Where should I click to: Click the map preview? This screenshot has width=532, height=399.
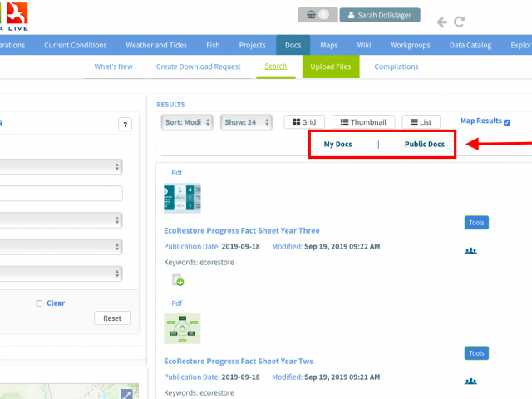click(x=69, y=392)
